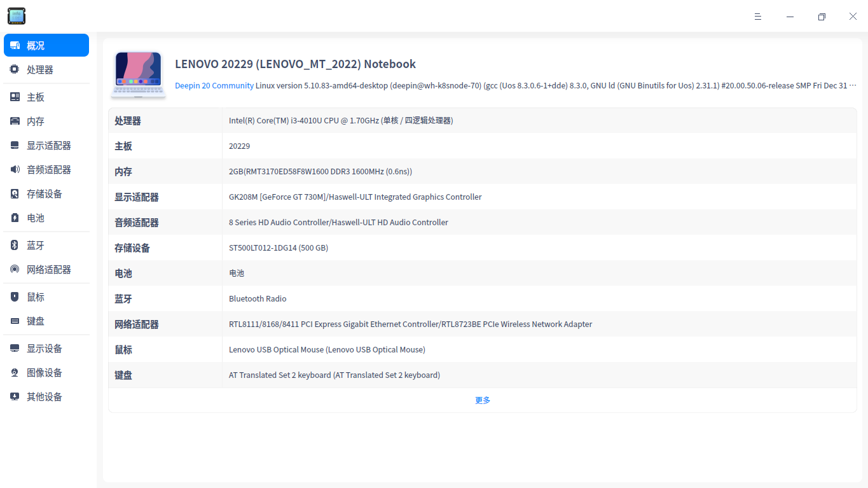Click the 处理器 row header in table

pos(128,121)
